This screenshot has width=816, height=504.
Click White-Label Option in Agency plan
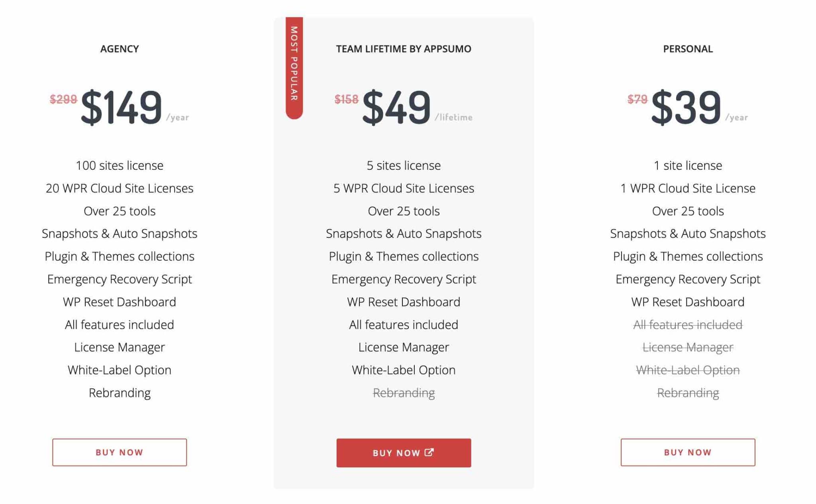tap(120, 370)
